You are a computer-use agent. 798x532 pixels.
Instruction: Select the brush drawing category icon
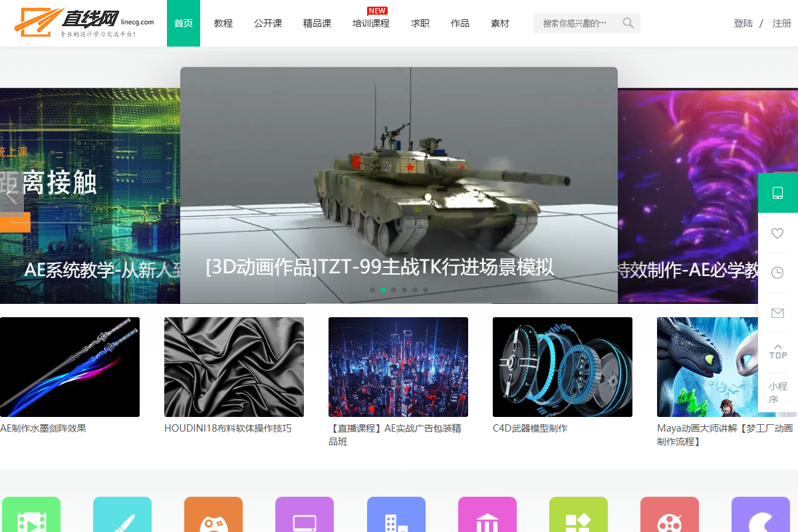click(x=122, y=514)
